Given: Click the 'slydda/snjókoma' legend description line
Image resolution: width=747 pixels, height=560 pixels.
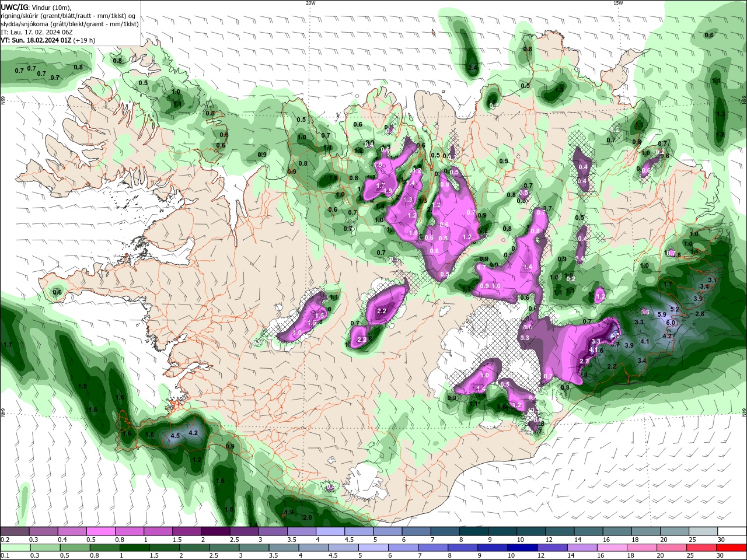Looking at the screenshot, I should pyautogui.click(x=69, y=24).
